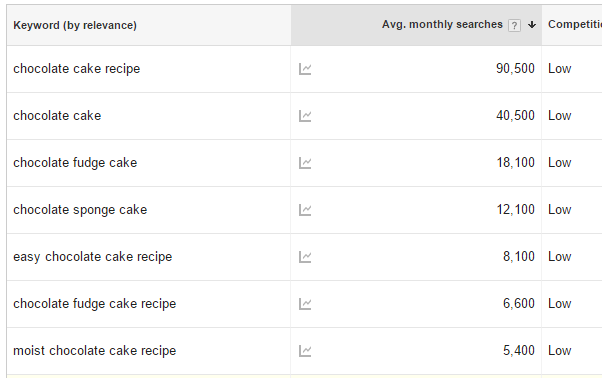Select the chocolate cake keyword
The height and width of the screenshot is (378, 602).
[x=57, y=116]
